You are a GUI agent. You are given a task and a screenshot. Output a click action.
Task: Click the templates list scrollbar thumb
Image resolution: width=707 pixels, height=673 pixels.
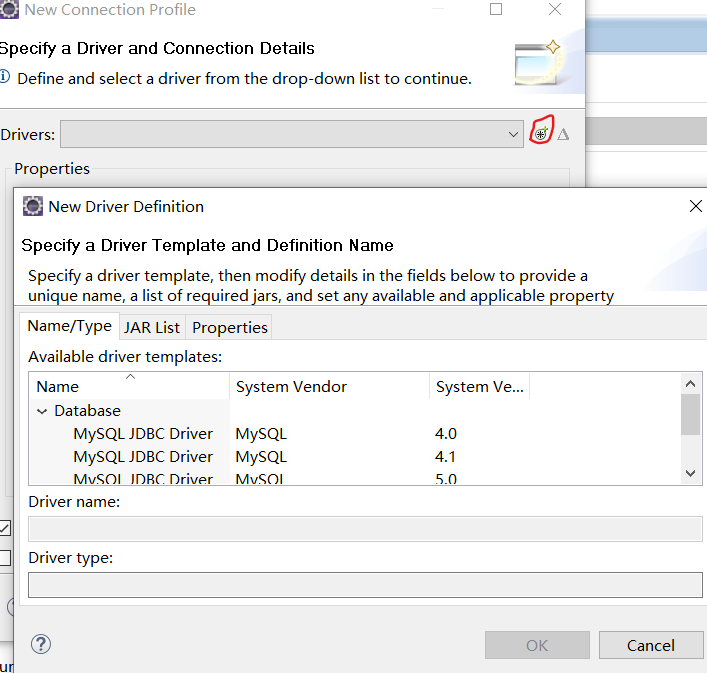(690, 414)
